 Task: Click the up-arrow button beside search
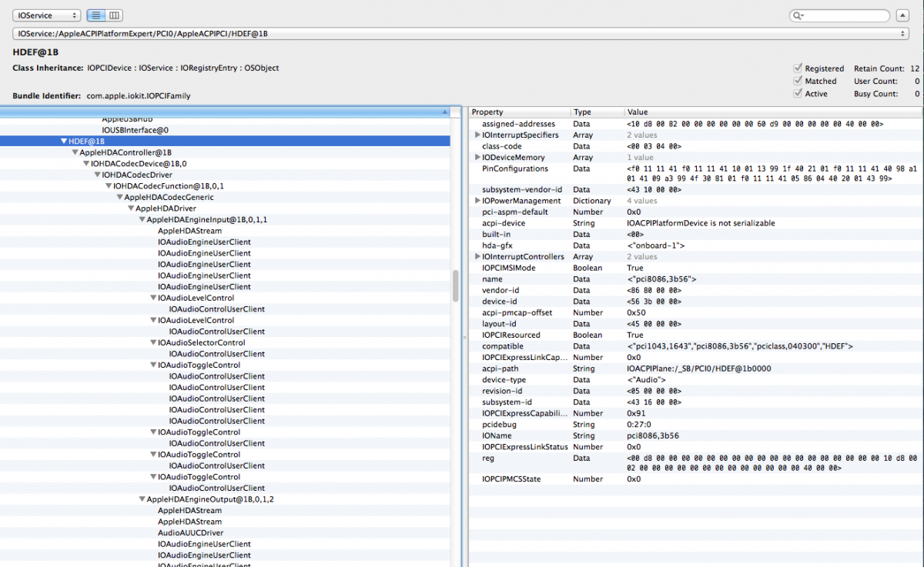coord(902,15)
